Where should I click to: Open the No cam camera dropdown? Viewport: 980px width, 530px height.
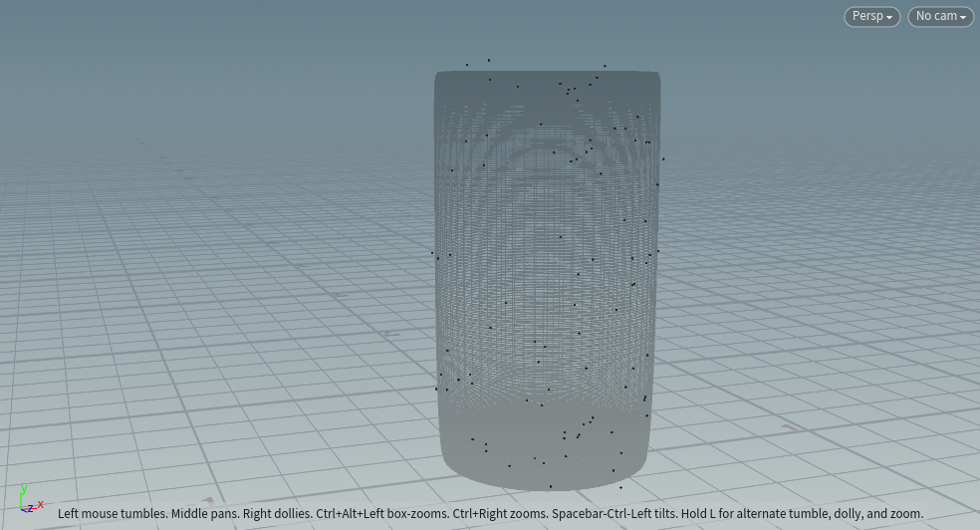click(940, 16)
